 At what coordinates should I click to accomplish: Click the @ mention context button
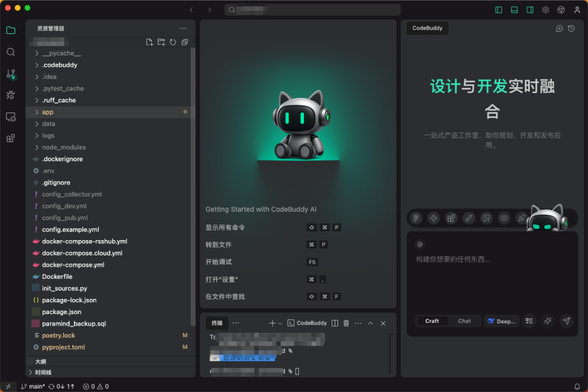coord(420,244)
